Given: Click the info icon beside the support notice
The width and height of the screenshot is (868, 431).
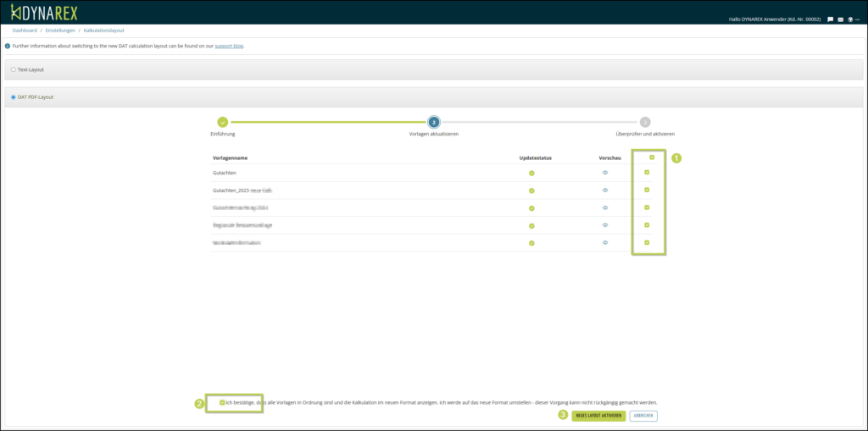Looking at the screenshot, I should (x=8, y=46).
